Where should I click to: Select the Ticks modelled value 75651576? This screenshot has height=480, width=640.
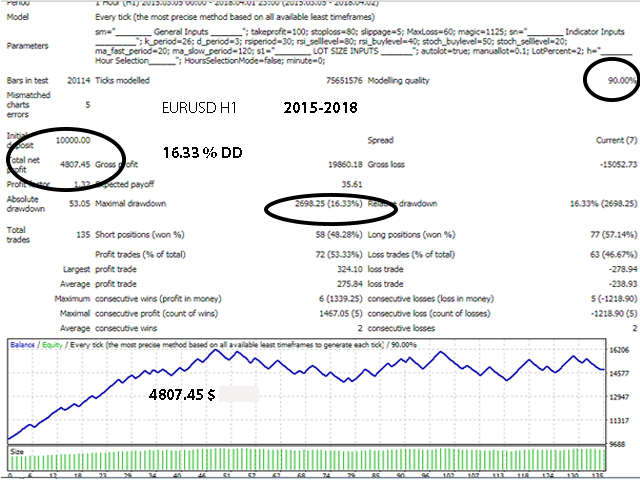(344, 81)
